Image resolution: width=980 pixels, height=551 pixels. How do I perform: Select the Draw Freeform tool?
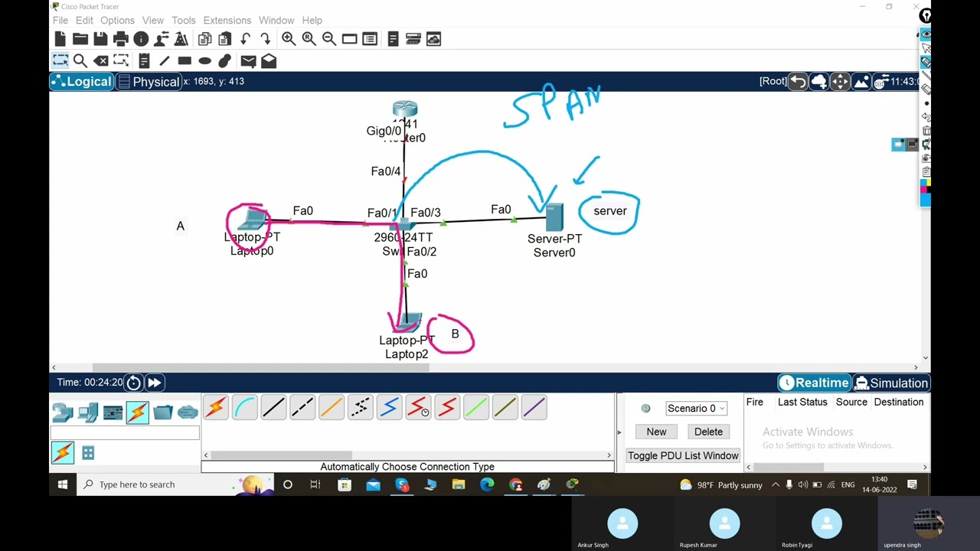pos(224,61)
